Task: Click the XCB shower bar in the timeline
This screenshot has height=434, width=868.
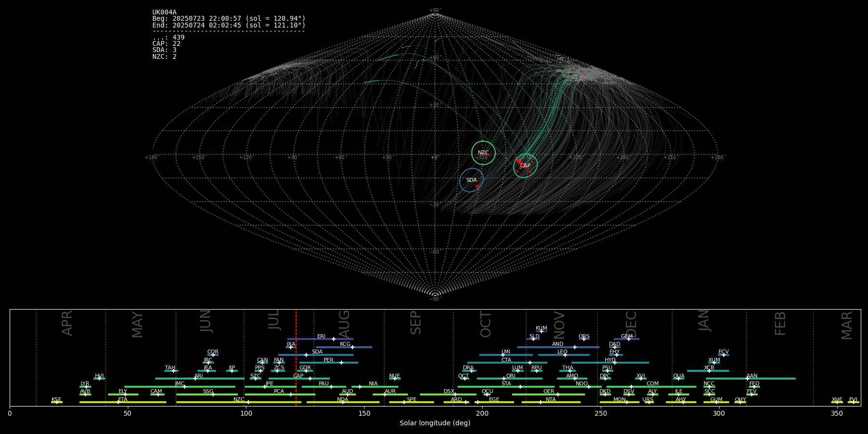Action: point(708,370)
